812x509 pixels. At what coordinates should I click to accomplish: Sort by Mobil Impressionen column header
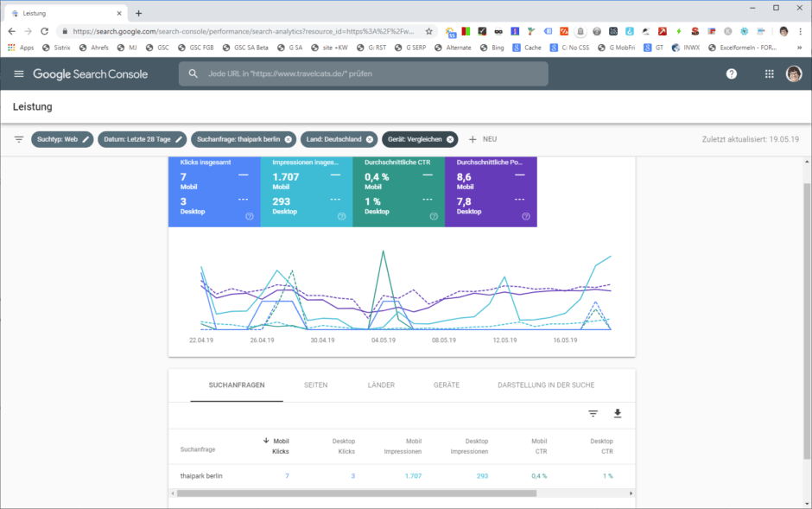coord(403,446)
